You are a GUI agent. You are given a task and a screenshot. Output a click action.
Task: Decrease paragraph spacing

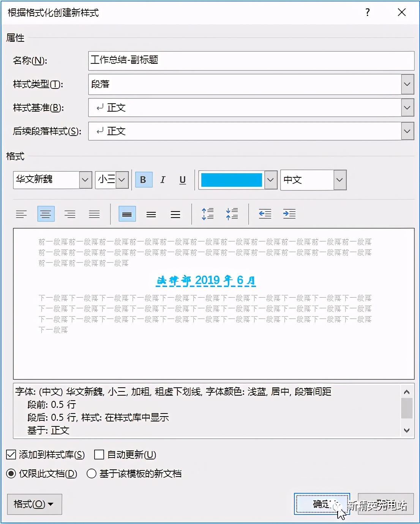click(232, 214)
